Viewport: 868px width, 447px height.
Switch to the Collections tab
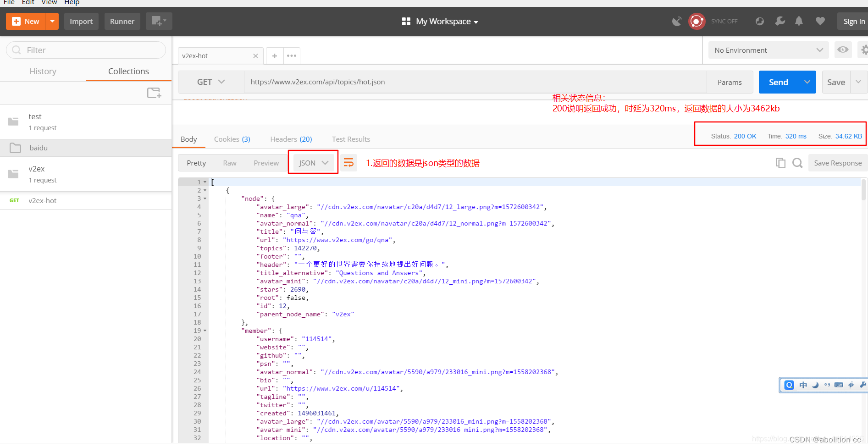click(128, 71)
